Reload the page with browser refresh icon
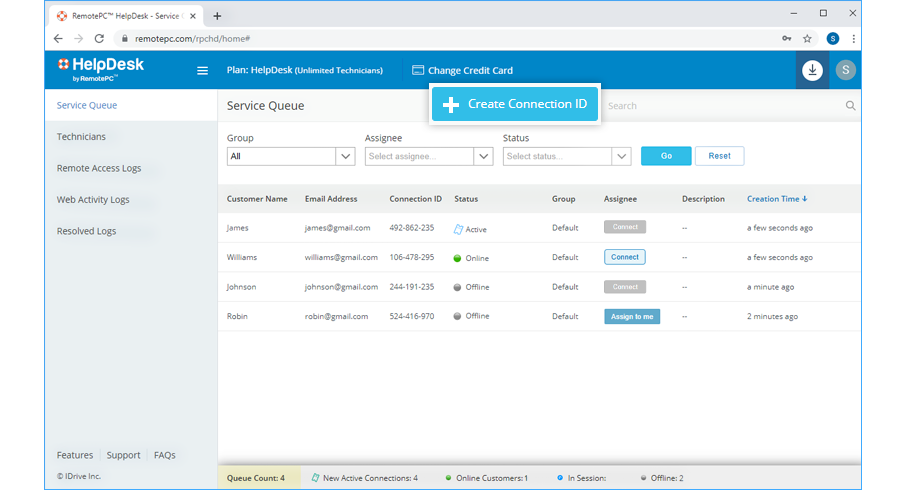This screenshot has height=490, width=899. coord(99,38)
